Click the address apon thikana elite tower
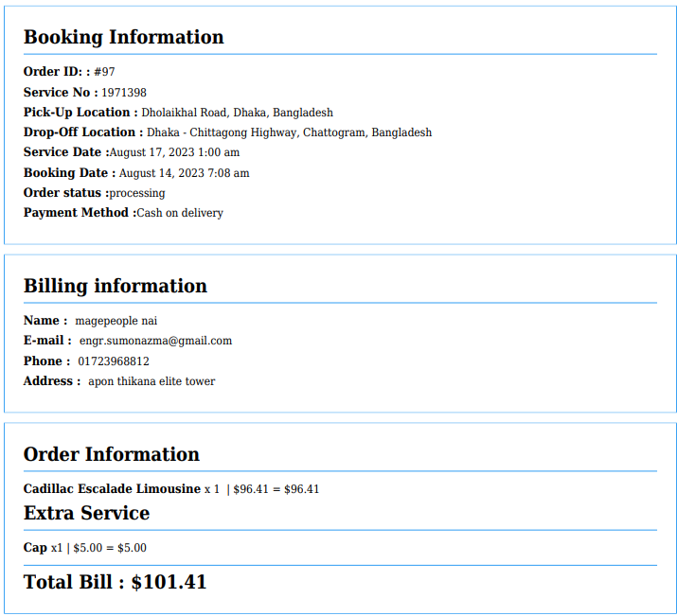Viewport: 677px width, 616px height. point(151,381)
